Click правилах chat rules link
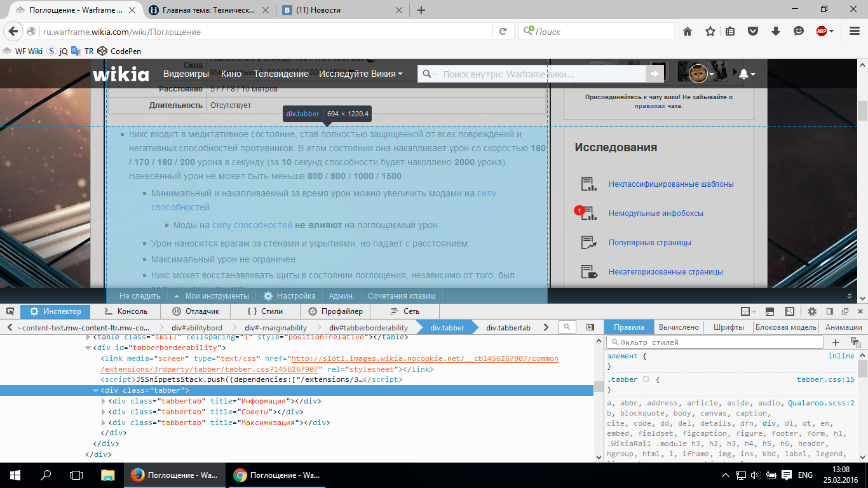 tap(650, 106)
